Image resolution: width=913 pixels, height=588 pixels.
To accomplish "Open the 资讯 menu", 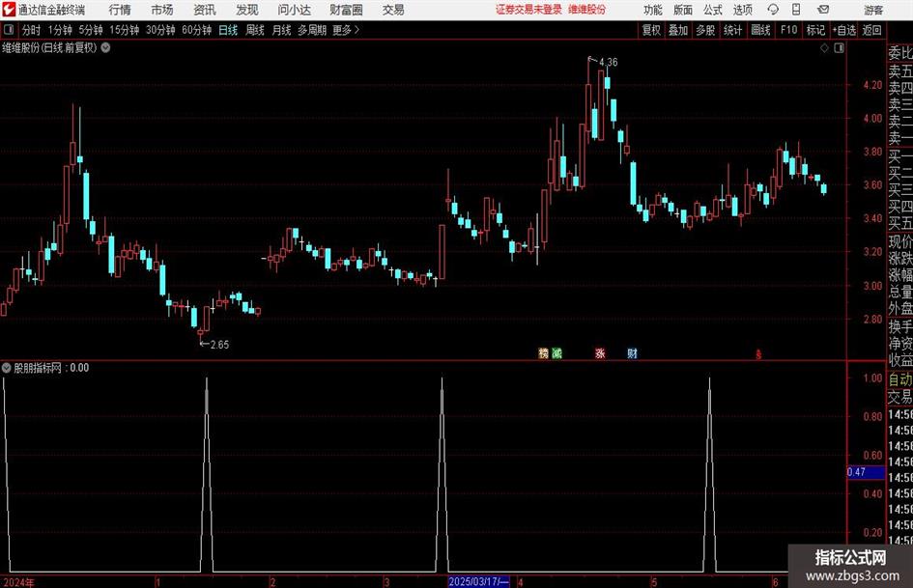I will point(205,10).
